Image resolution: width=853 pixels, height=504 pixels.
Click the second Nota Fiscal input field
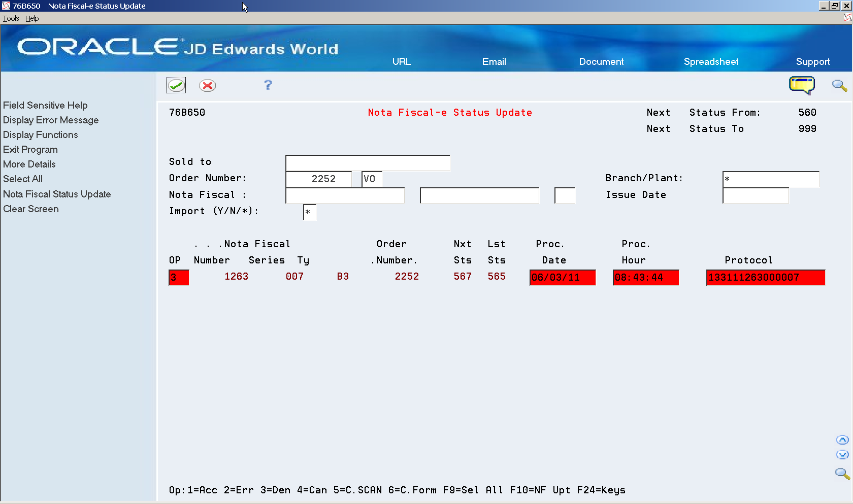click(x=479, y=195)
